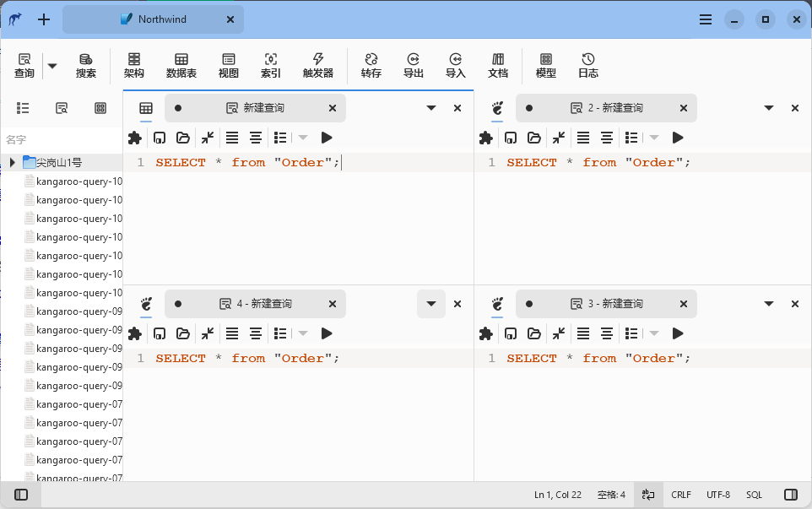
Task: Click the 导入 import tool
Action: click(455, 66)
